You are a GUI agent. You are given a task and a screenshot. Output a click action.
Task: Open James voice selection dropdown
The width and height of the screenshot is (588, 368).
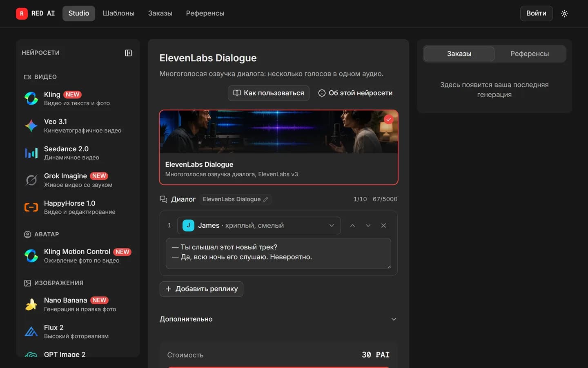click(259, 225)
